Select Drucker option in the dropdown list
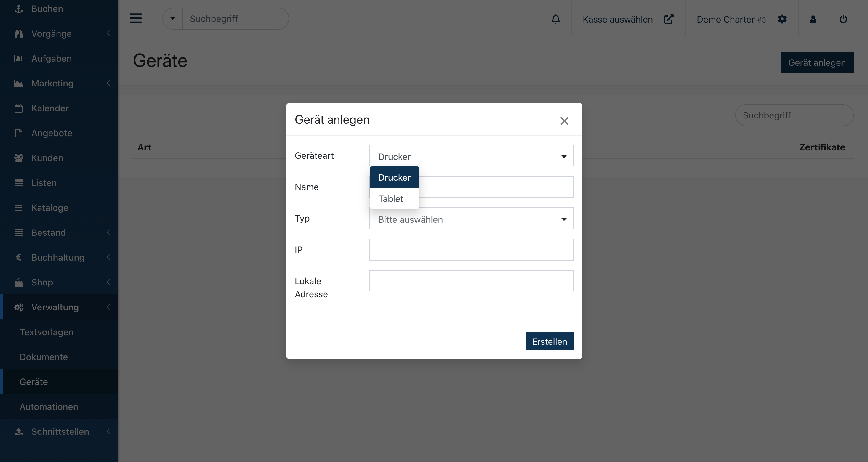Image resolution: width=868 pixels, height=462 pixels. coord(394,177)
